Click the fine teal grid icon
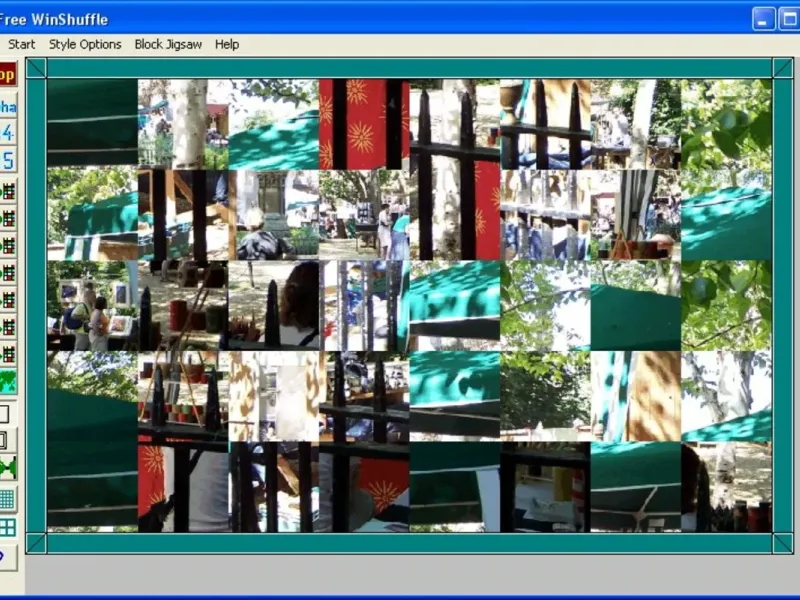 click(7, 499)
